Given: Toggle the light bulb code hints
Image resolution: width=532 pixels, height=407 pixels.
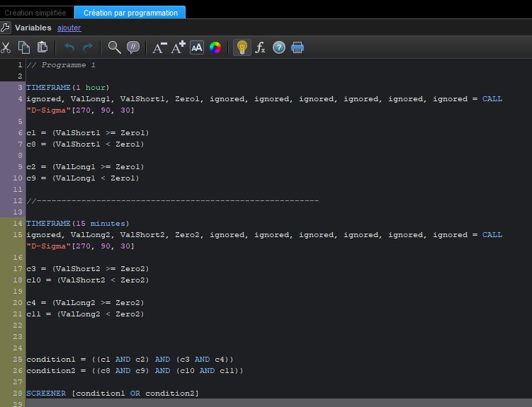Looking at the screenshot, I should tap(242, 47).
